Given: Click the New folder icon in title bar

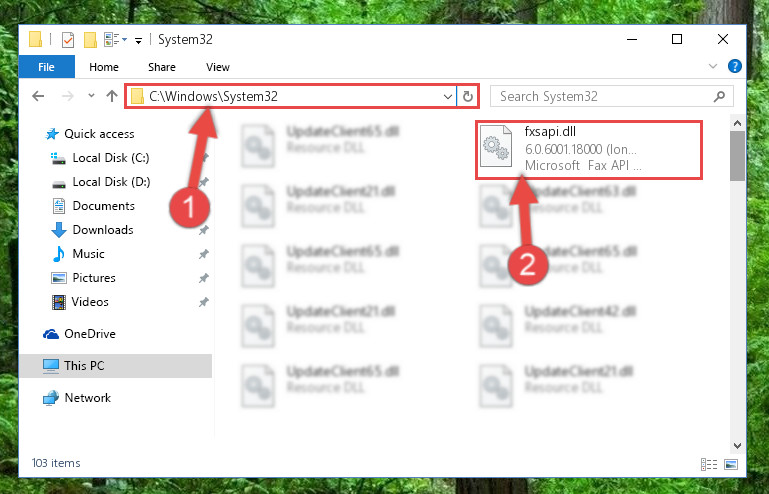Looking at the screenshot, I should coord(90,40).
